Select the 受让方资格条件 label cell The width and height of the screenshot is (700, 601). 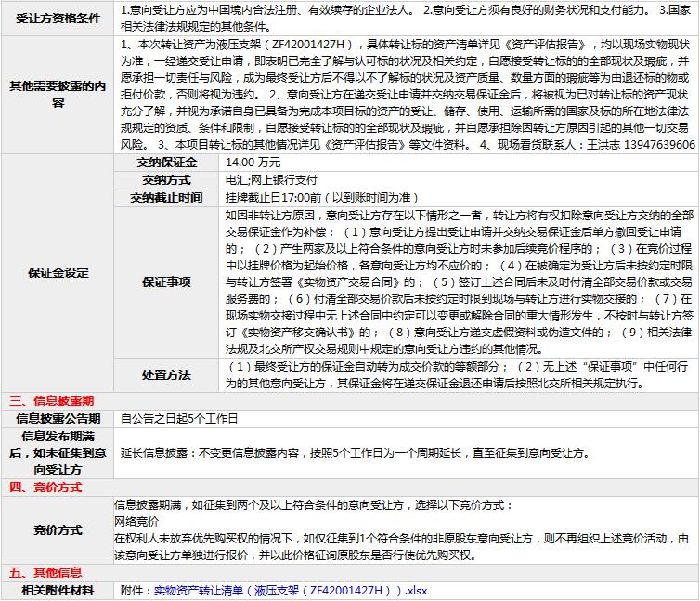coord(59,18)
